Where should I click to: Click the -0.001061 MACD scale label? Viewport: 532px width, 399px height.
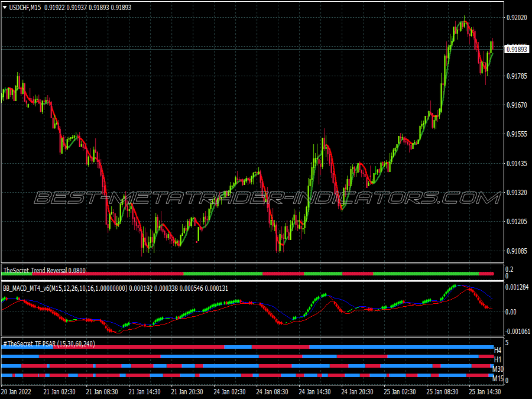point(518,332)
